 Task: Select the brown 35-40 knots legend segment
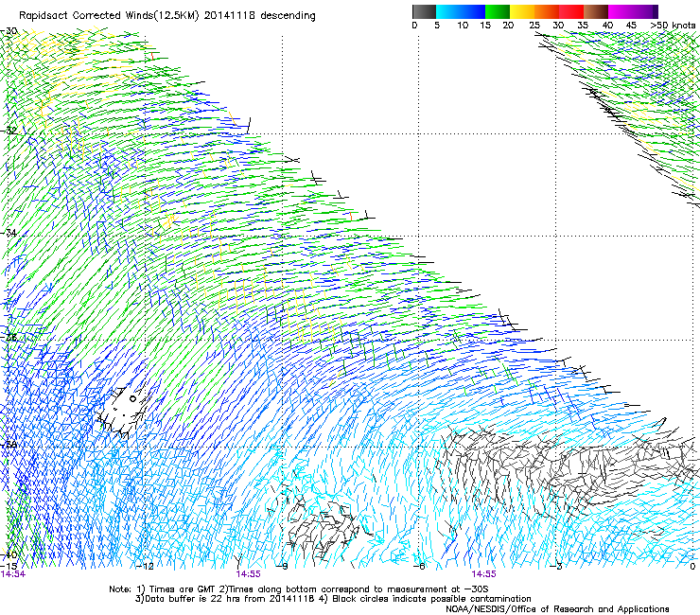(x=596, y=11)
